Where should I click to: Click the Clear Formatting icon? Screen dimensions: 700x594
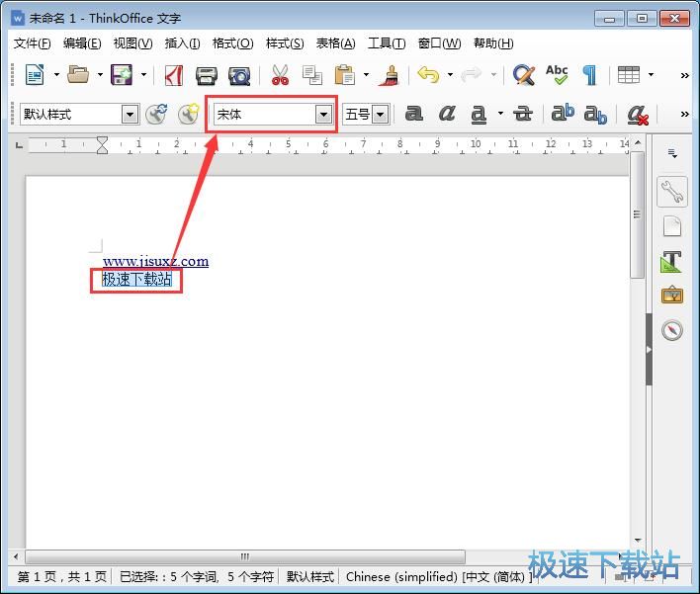point(638,115)
